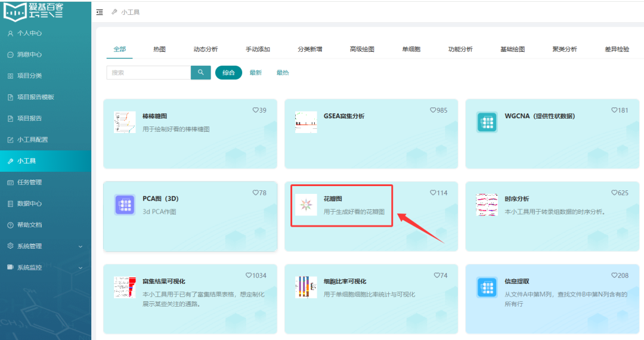The height and width of the screenshot is (340, 644).
Task: Click the 帮助文档 question mark icon
Action: pos(10,225)
